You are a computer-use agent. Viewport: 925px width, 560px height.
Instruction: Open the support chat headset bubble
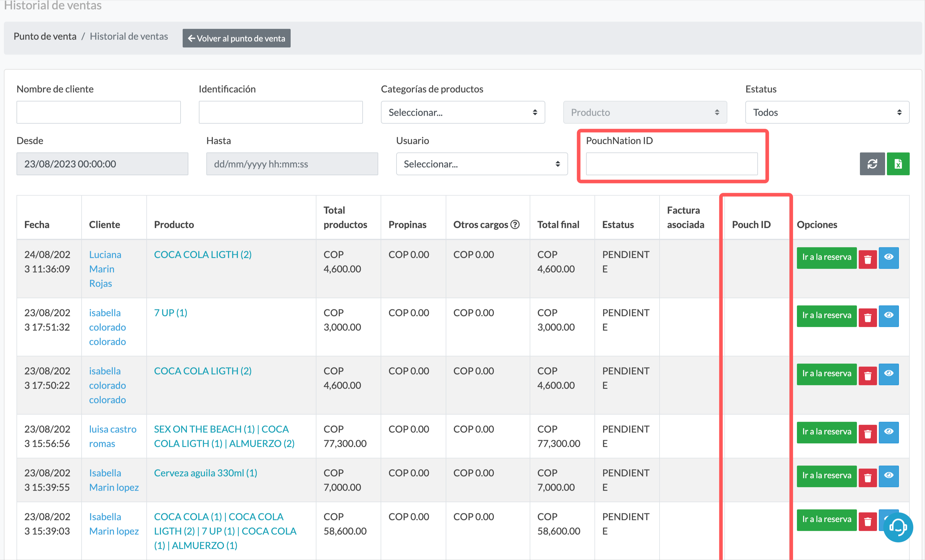(898, 527)
